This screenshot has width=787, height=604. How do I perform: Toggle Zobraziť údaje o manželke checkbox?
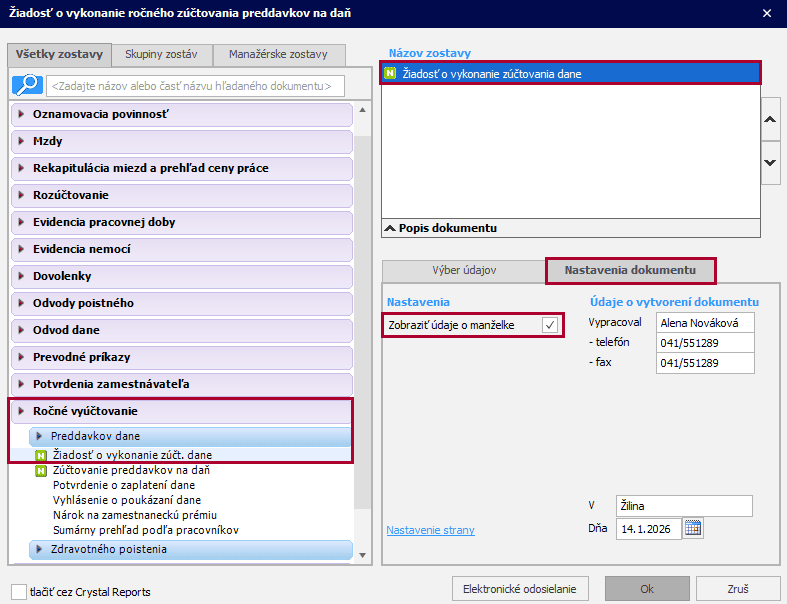click(549, 325)
